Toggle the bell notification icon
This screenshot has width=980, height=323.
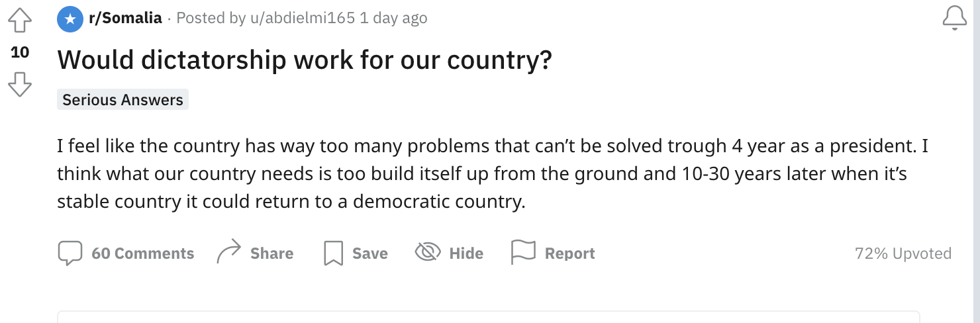click(954, 19)
